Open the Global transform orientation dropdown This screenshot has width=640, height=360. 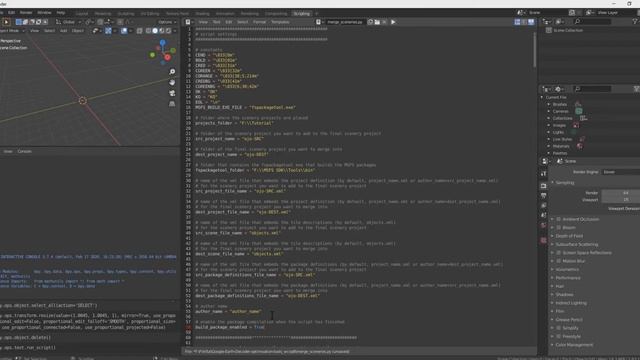click(x=69, y=22)
